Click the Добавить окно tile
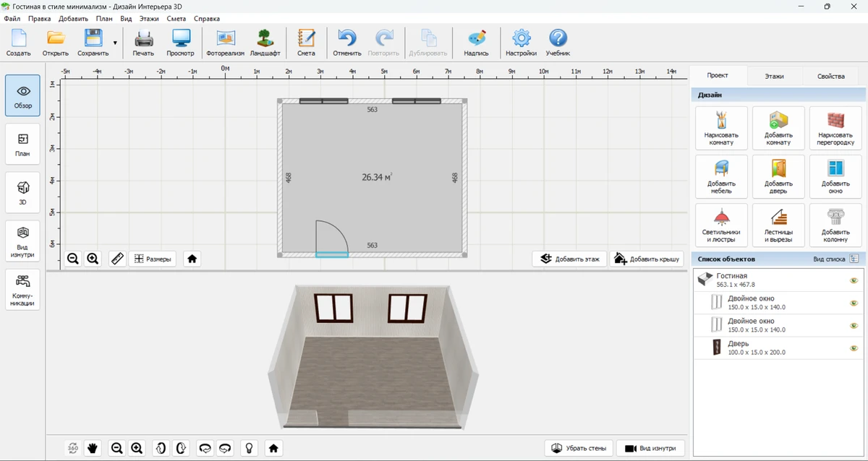 (835, 177)
